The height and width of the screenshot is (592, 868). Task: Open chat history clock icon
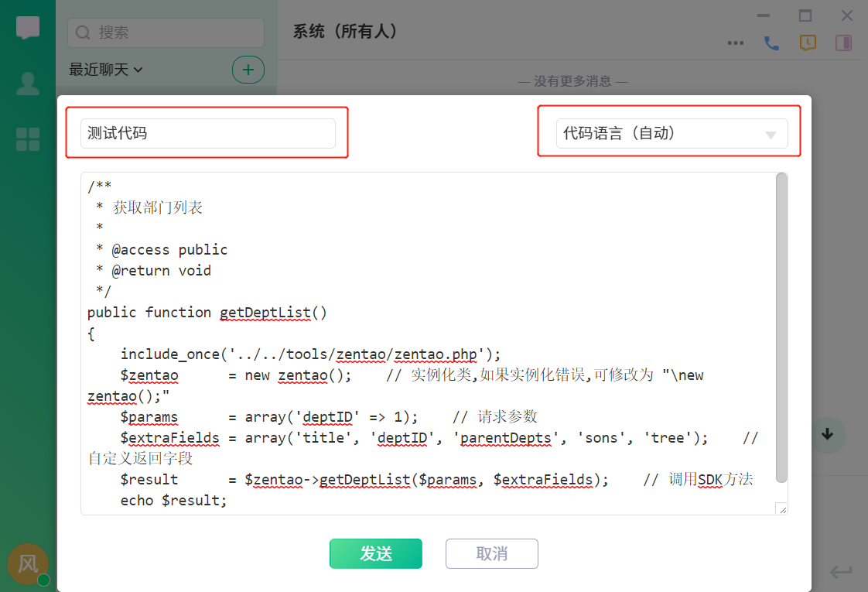point(807,43)
